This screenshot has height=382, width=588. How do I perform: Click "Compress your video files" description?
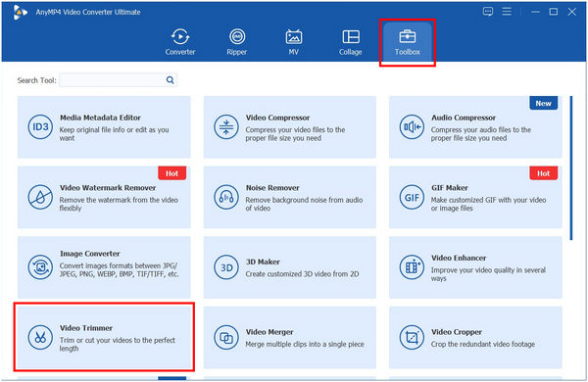point(295,134)
